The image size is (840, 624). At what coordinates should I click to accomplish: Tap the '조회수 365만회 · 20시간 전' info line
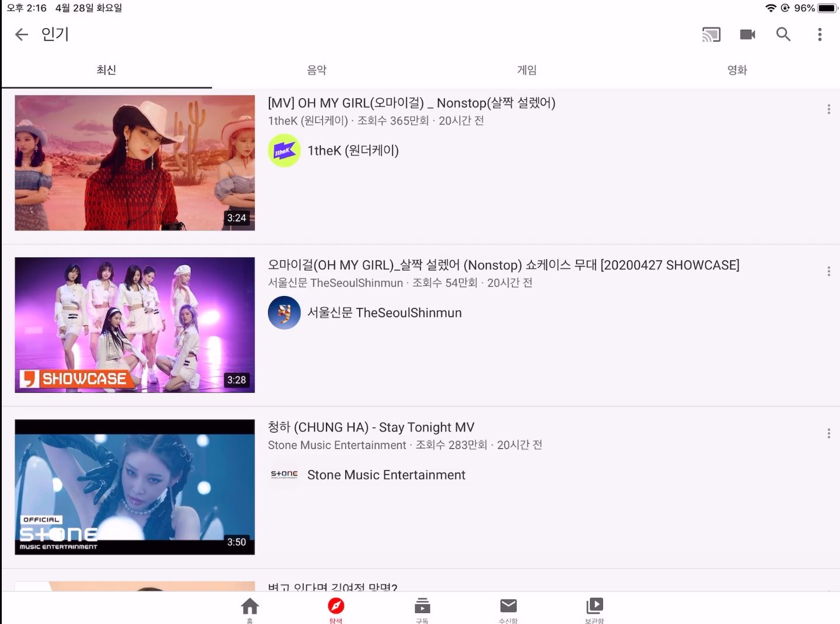click(421, 121)
